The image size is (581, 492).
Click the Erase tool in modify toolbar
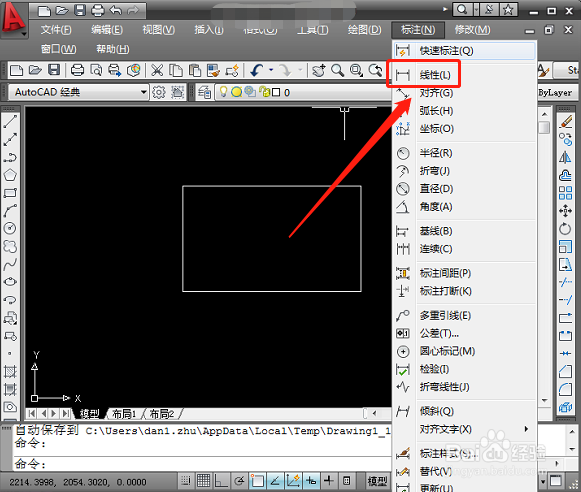[565, 122]
